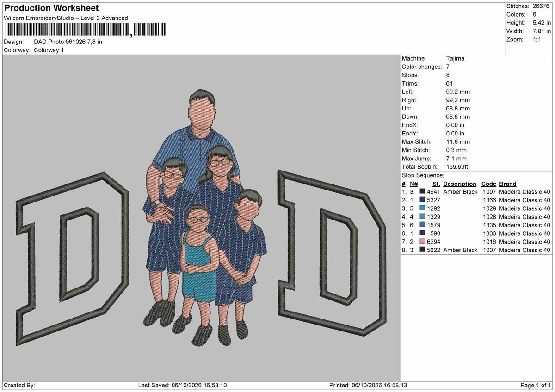Click the Machine value Tajima

coord(455,58)
